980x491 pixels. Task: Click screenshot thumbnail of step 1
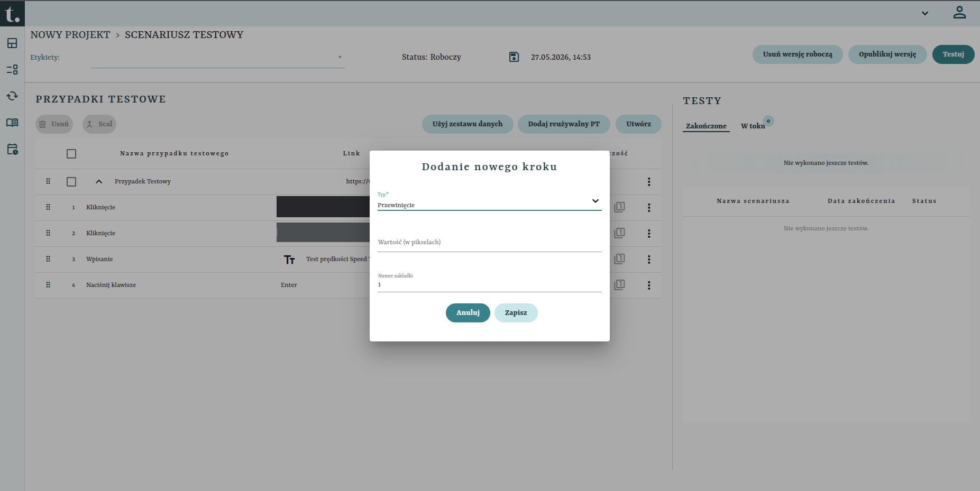tap(323, 207)
